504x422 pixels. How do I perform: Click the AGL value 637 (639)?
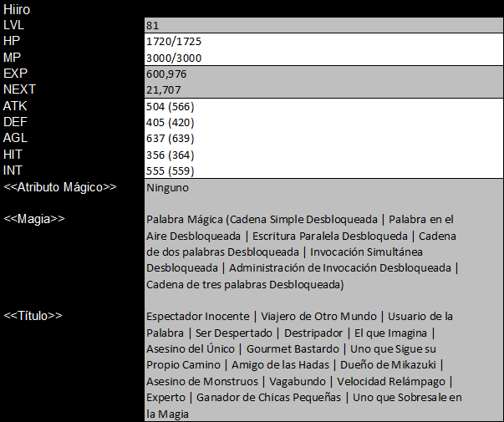(170, 139)
